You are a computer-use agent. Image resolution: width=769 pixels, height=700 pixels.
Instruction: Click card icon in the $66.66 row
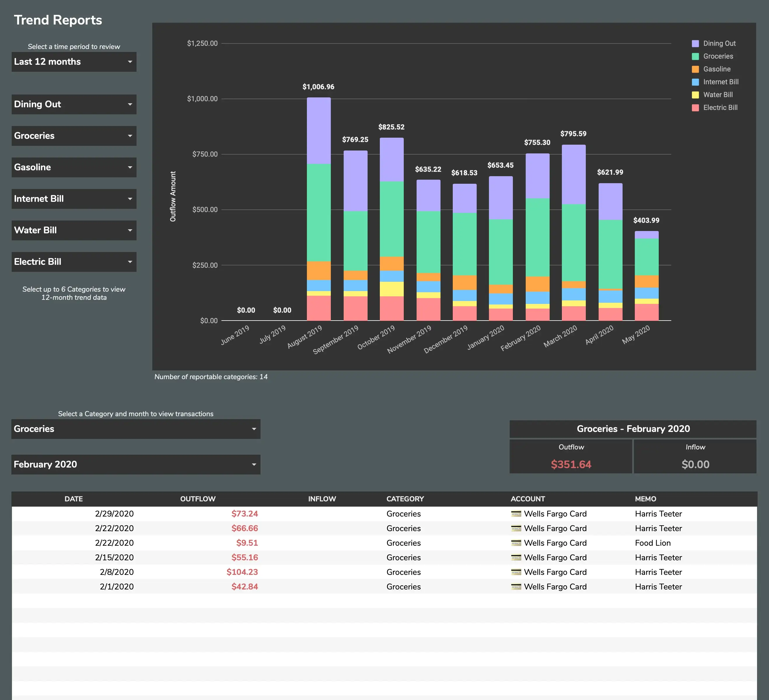pos(516,528)
